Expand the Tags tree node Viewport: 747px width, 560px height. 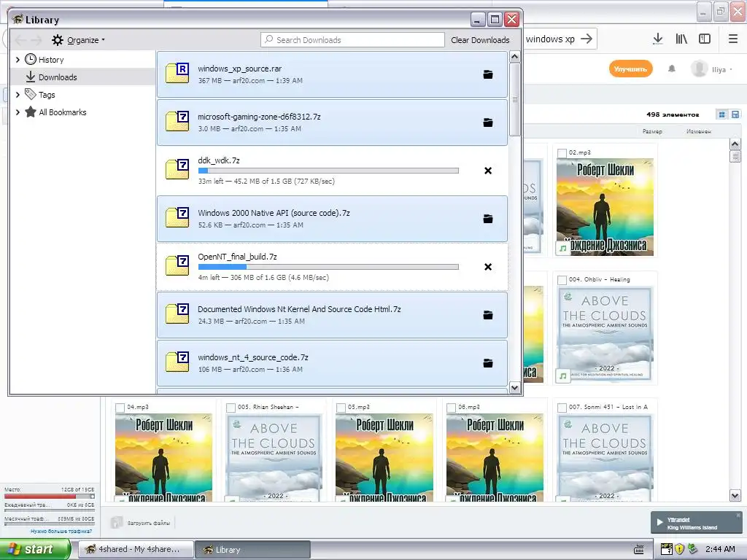coord(18,95)
